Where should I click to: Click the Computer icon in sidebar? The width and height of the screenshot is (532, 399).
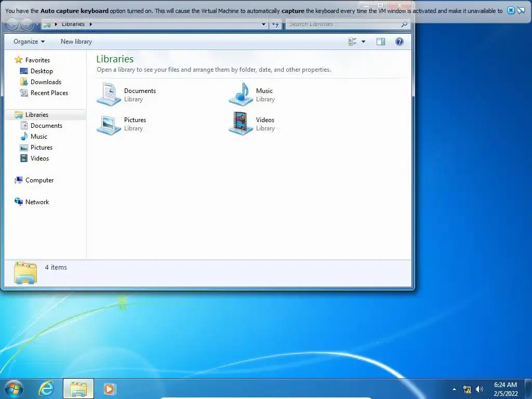pos(19,180)
